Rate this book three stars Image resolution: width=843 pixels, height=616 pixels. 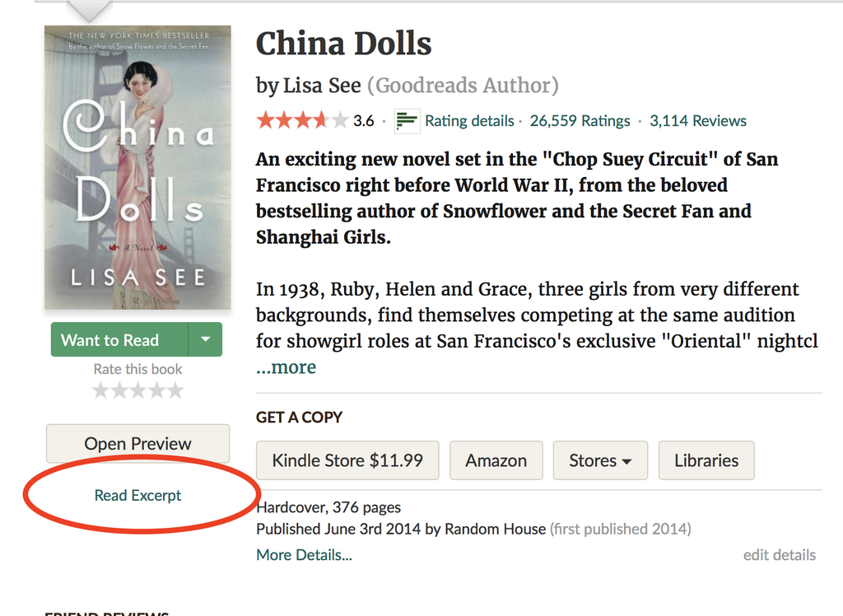pyautogui.click(x=138, y=390)
